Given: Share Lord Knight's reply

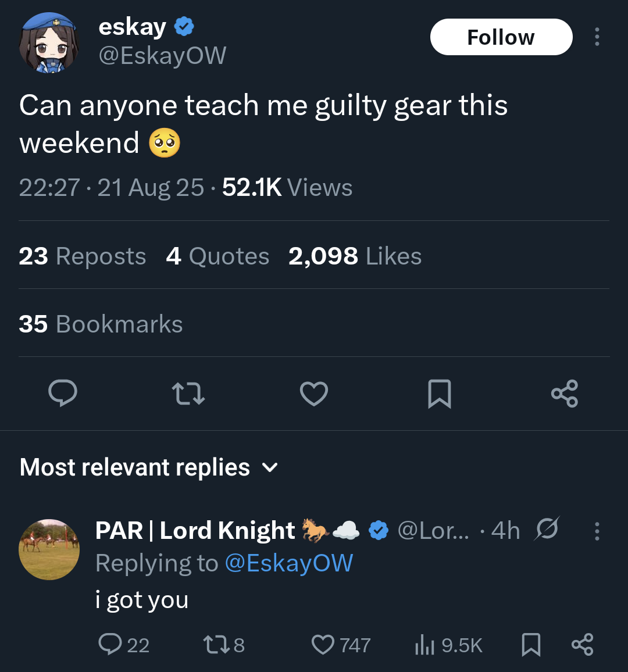Looking at the screenshot, I should pos(582,644).
